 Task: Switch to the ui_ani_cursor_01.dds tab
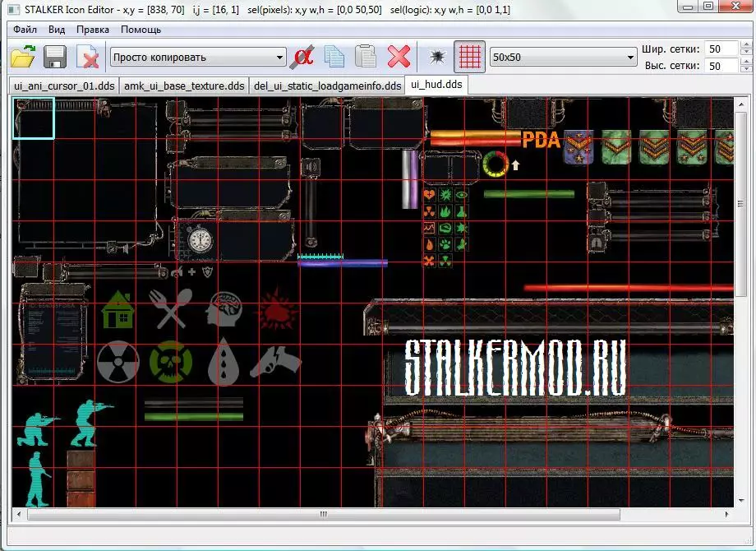click(64, 86)
